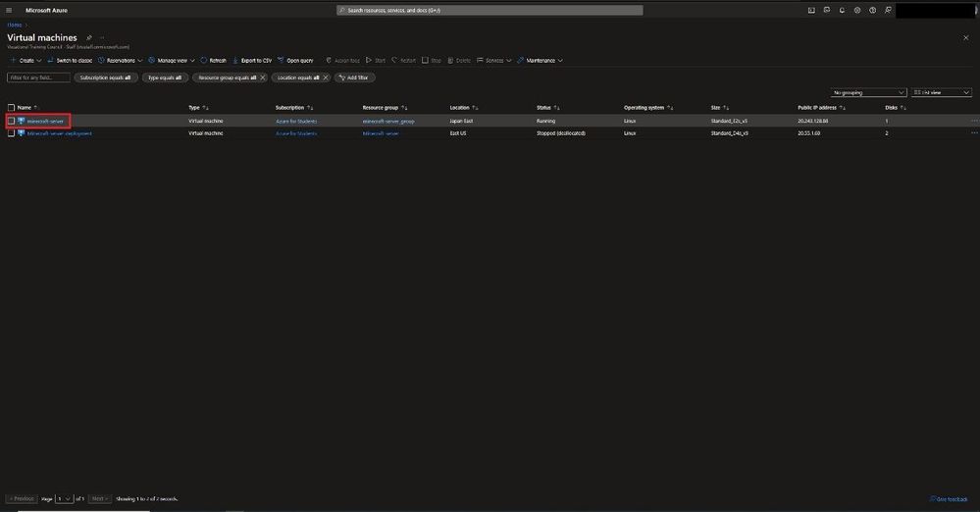Pin the Virtual machines page

(x=88, y=37)
